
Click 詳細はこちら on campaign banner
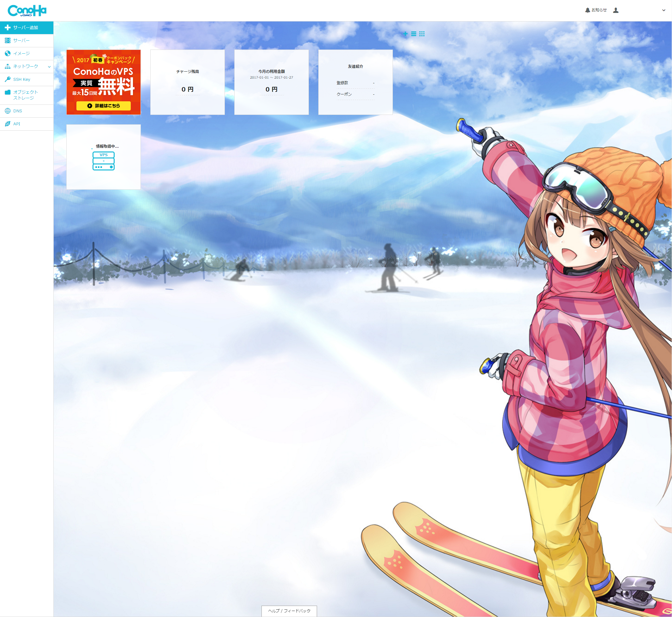coord(104,106)
